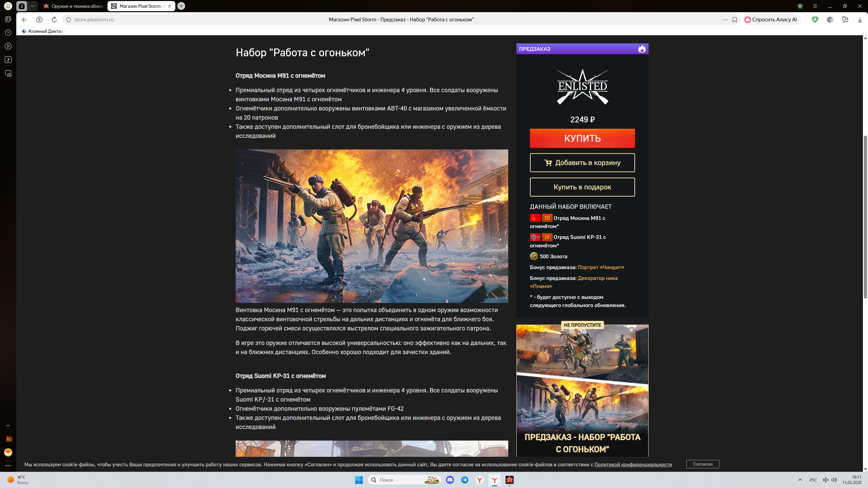
Task: Open Политикой конфиденциальности privacy policy link
Action: (x=633, y=464)
